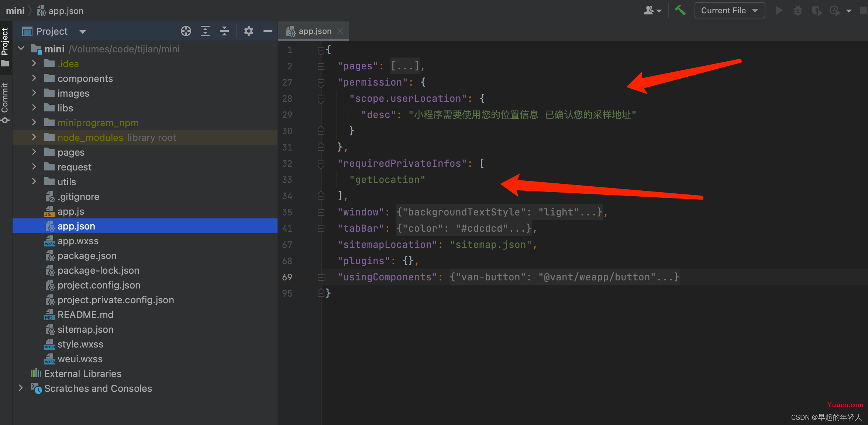Collapse the mini project root
This screenshot has width=868, height=425.
(21, 49)
